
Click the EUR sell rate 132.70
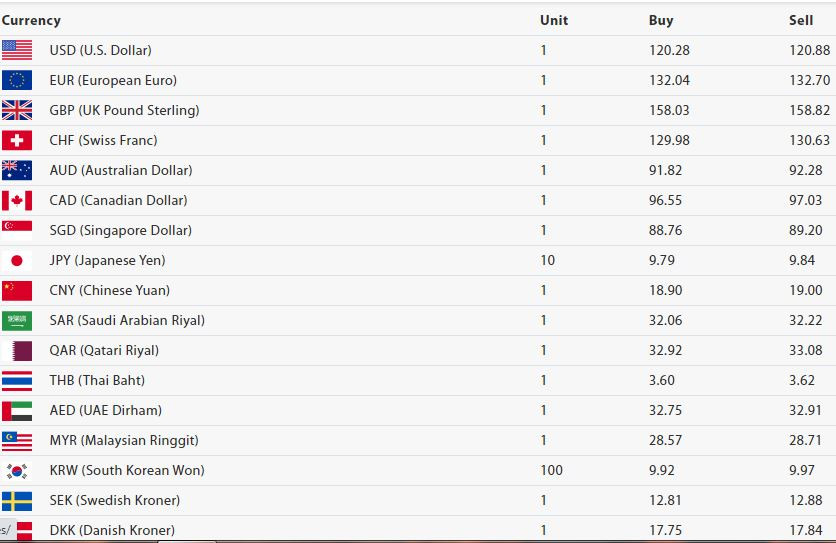[809, 80]
